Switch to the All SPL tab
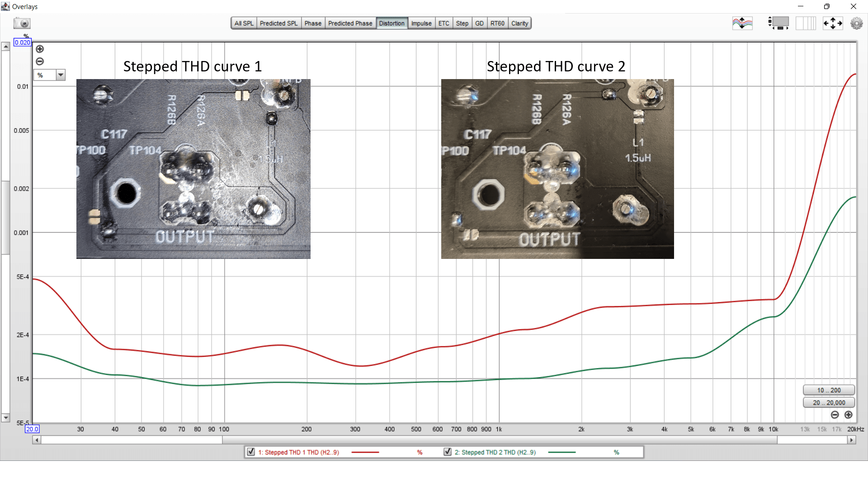The width and height of the screenshot is (868, 488). (244, 23)
